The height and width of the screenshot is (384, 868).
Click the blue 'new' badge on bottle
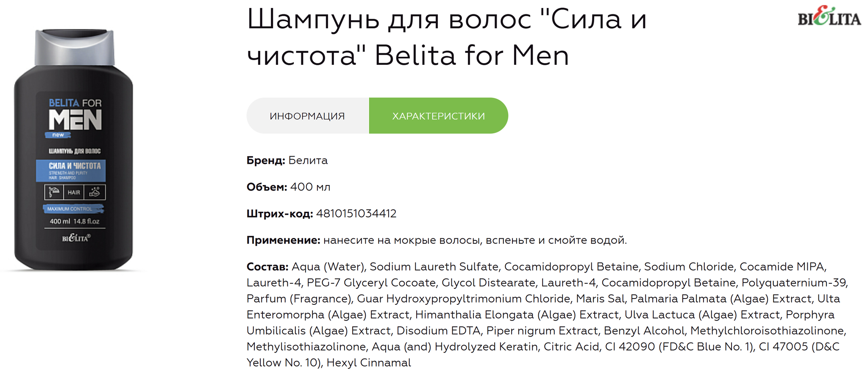coord(58,135)
